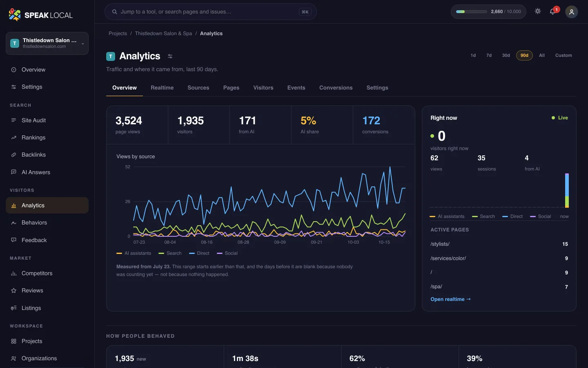Viewport: 588px width, 368px height.
Task: Open the Conversions tab
Action: pos(336,88)
